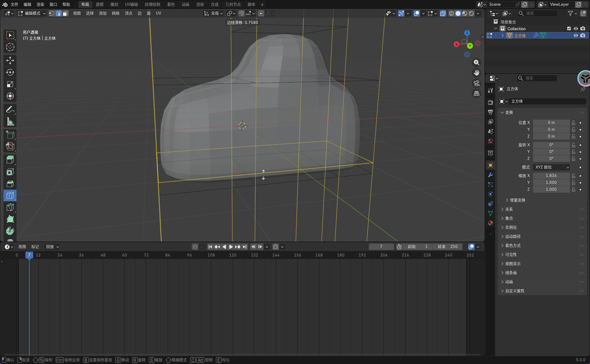Select the Loop Cut tool
The height and width of the screenshot is (364, 590).
[10, 195]
